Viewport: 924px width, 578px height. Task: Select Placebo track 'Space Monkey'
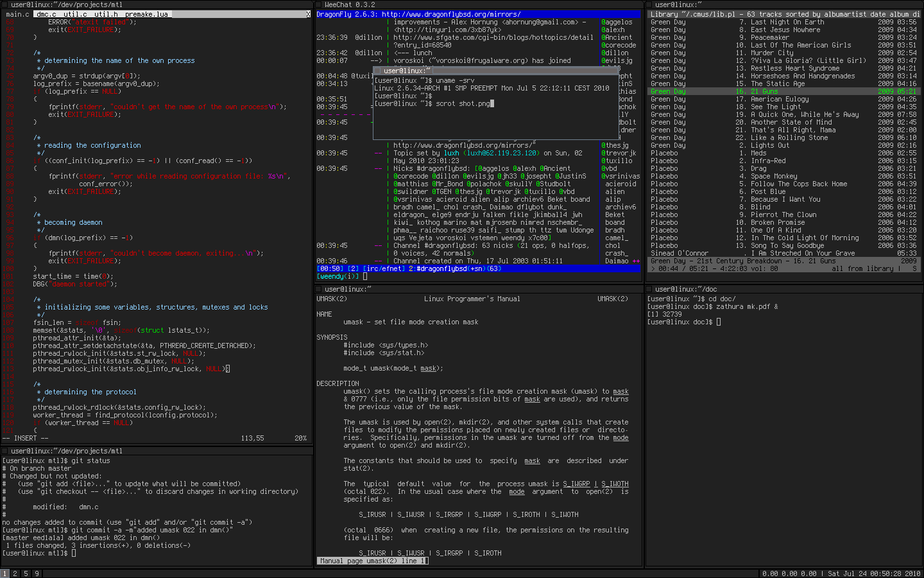pos(774,176)
